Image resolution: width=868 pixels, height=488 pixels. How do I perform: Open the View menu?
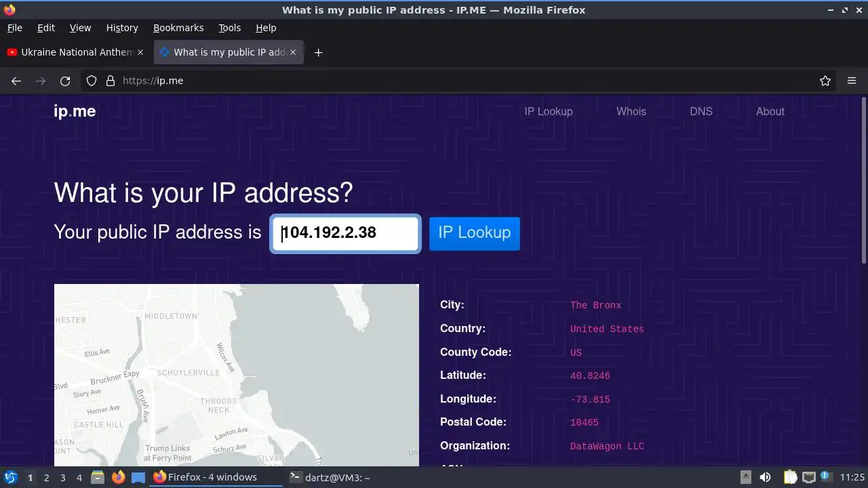(80, 28)
